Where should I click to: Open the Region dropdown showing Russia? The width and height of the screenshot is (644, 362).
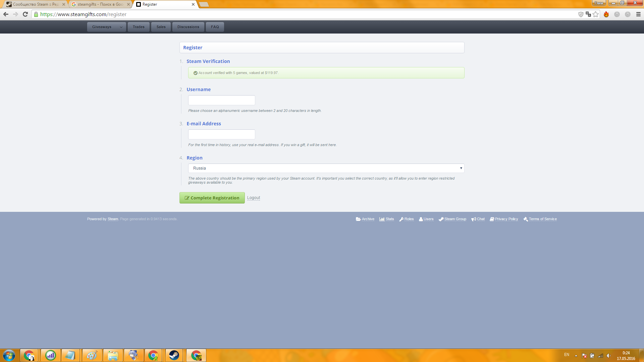pyautogui.click(x=326, y=168)
